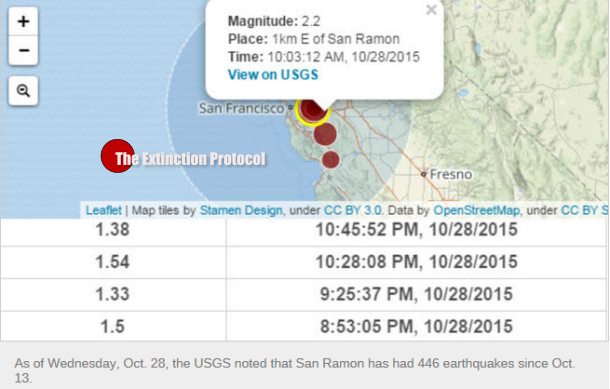Open the Stamen Design link

241,210
